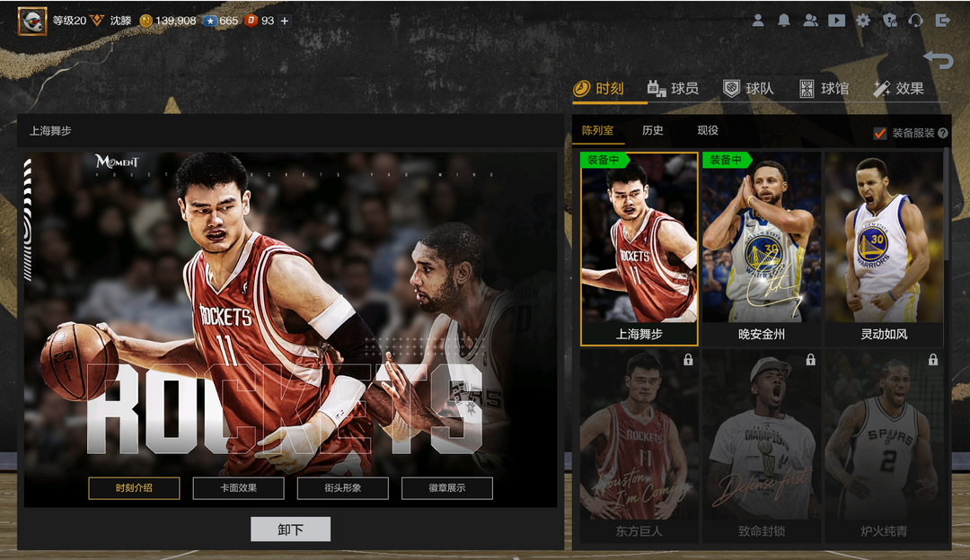The height and width of the screenshot is (560, 970).
Task: Click the 卡面效果 button
Action: click(x=238, y=487)
